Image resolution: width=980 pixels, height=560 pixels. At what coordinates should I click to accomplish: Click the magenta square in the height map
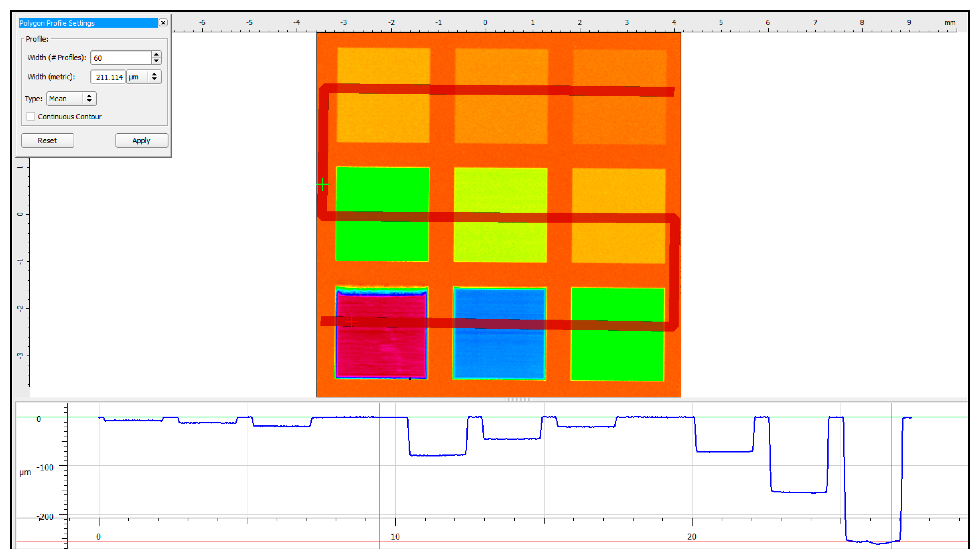point(381,354)
